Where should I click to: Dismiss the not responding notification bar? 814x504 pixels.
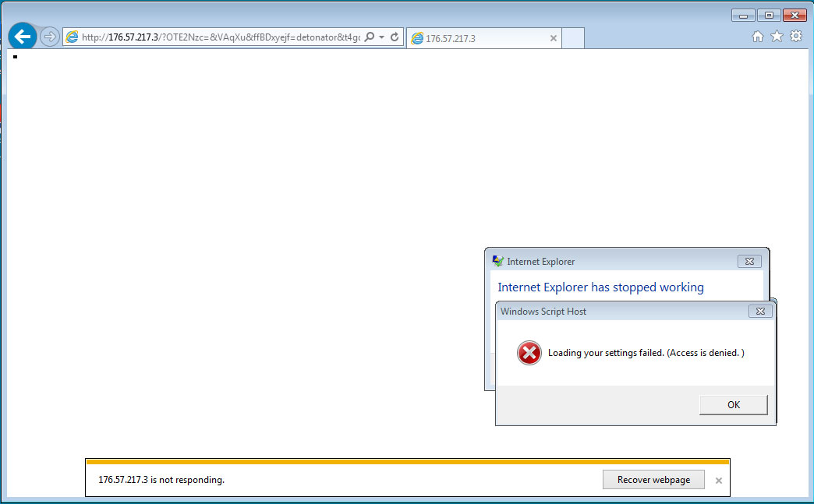718,481
